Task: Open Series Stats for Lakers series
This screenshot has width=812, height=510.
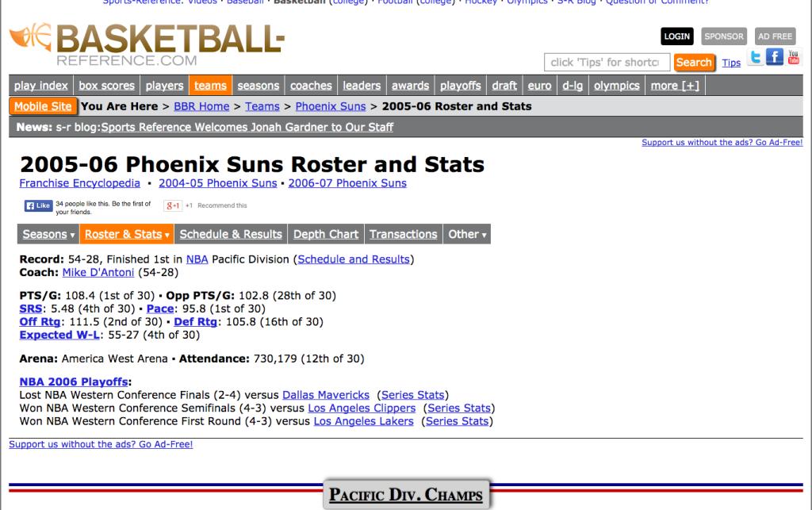Action: click(x=458, y=421)
